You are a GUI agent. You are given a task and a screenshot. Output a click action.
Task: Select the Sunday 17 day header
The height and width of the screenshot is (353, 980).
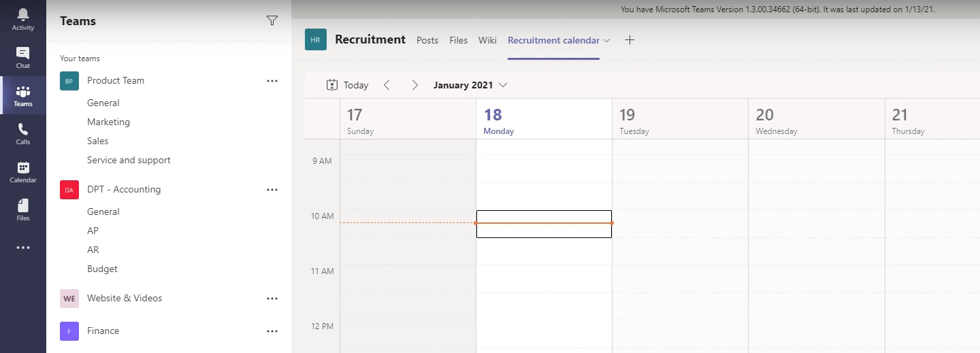coord(408,119)
